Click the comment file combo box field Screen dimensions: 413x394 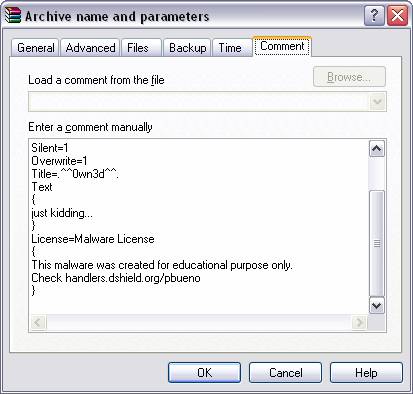coord(207,101)
